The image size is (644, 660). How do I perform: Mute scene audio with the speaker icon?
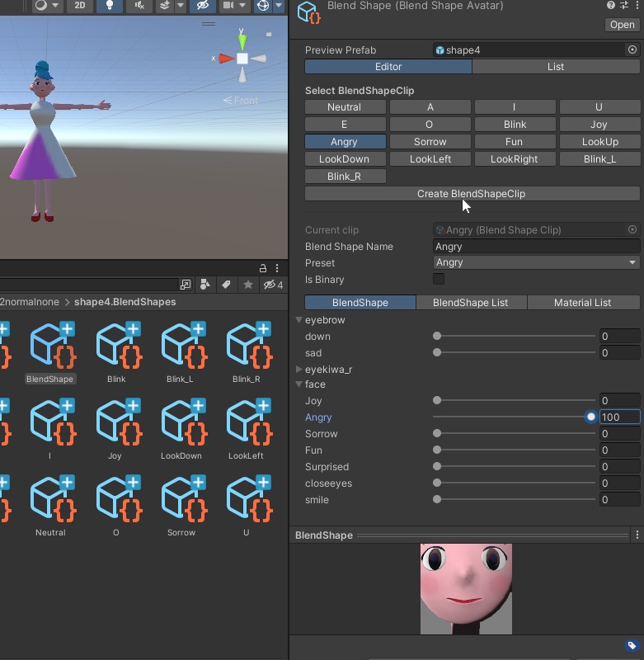click(141, 6)
